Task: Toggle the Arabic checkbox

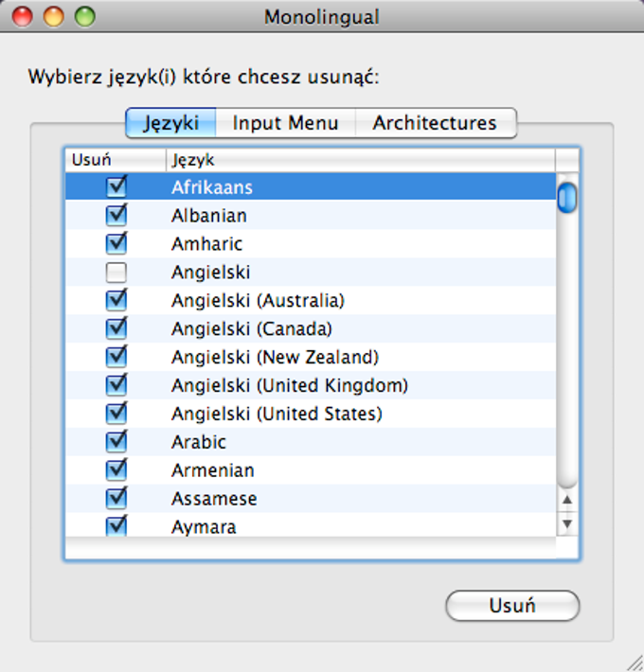Action: [116, 442]
